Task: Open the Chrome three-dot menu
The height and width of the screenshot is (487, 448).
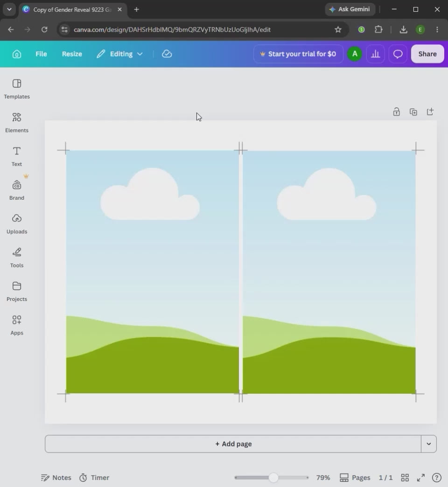Action: pos(437,29)
